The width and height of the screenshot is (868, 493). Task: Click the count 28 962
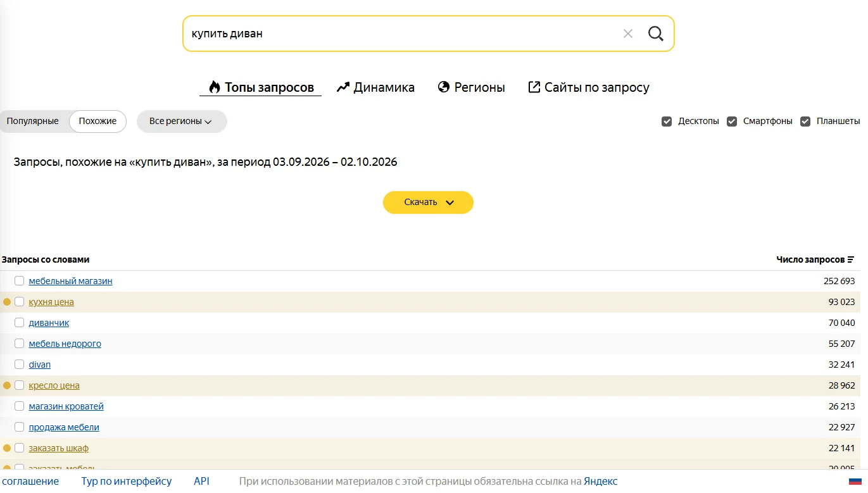tap(841, 385)
